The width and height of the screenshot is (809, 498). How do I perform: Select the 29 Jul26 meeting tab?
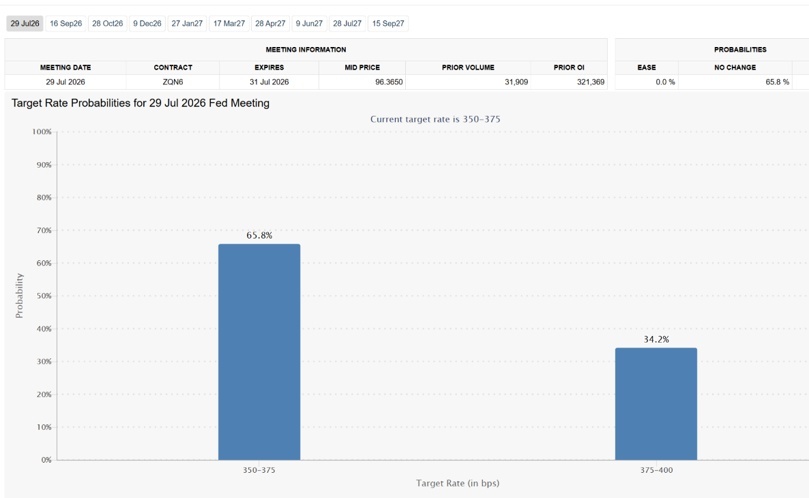(25, 23)
